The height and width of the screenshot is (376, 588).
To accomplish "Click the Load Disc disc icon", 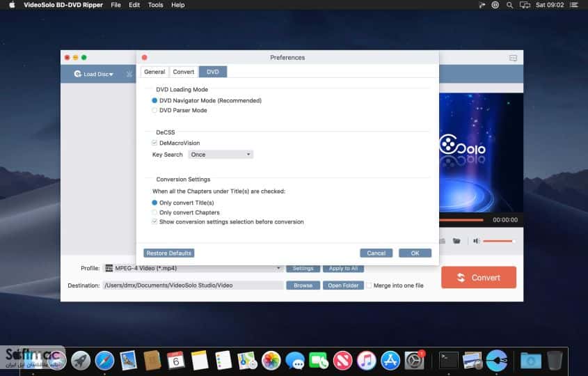I will tap(78, 74).
